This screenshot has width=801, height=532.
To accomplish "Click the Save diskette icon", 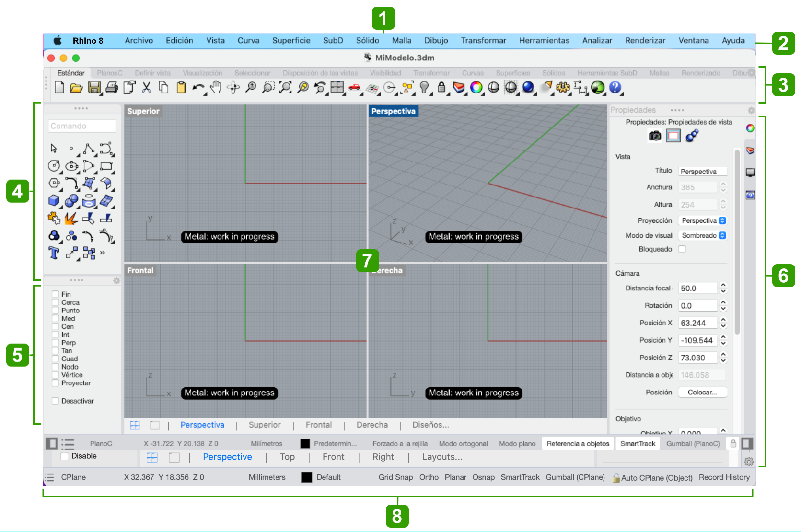I will coord(94,87).
